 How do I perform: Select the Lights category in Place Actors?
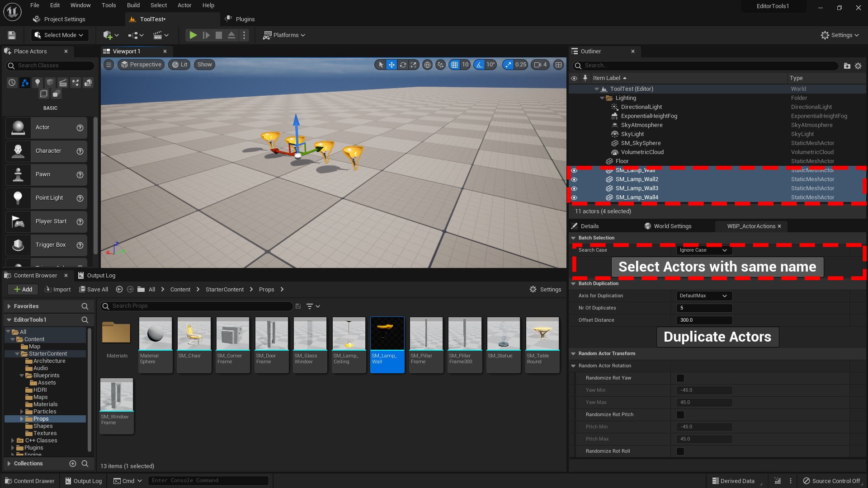(38, 82)
